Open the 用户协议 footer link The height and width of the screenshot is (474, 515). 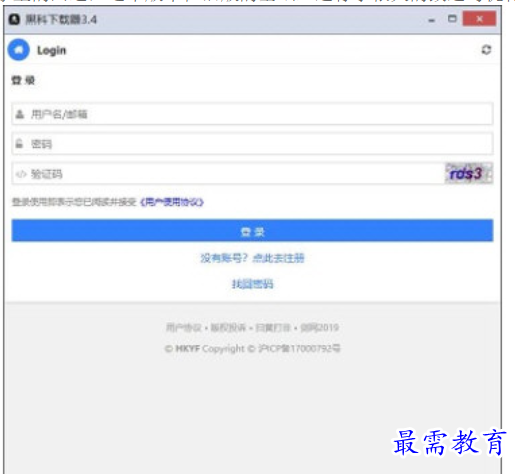184,328
